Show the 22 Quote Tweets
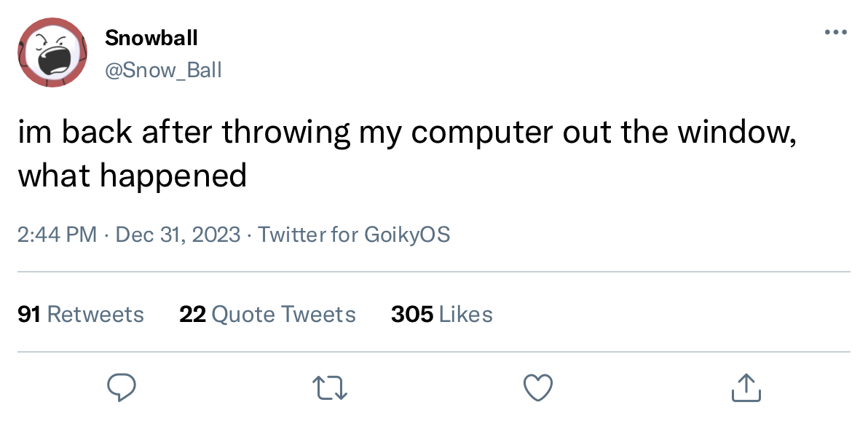 point(267,314)
